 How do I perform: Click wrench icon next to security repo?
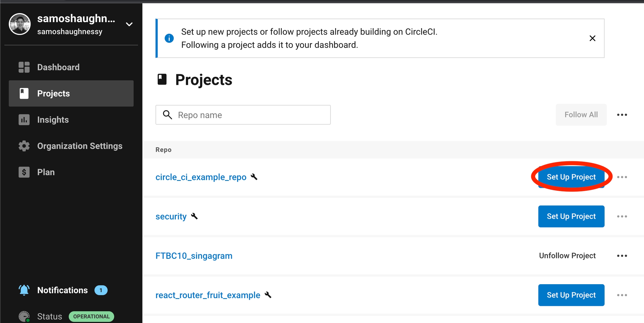point(195,216)
